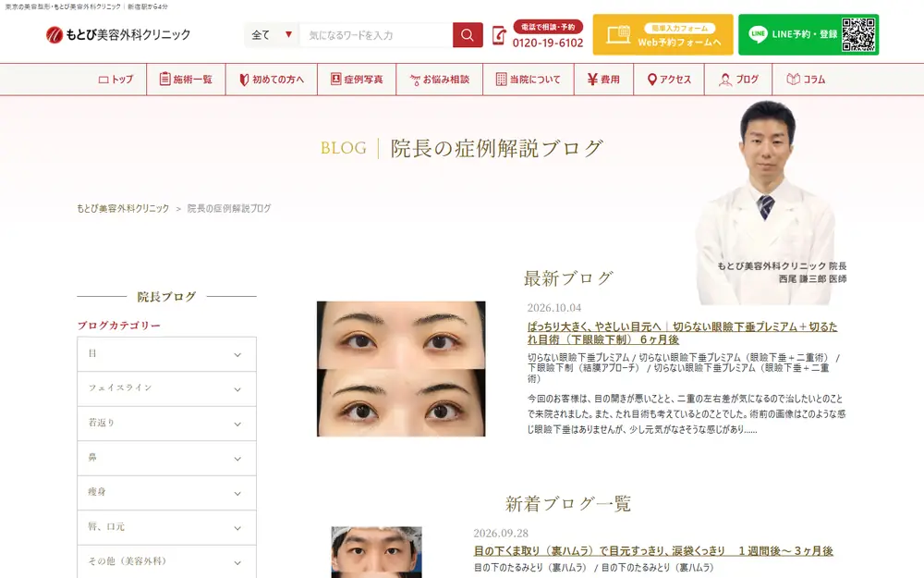Open the お悩み相談 menu item

coord(440,80)
